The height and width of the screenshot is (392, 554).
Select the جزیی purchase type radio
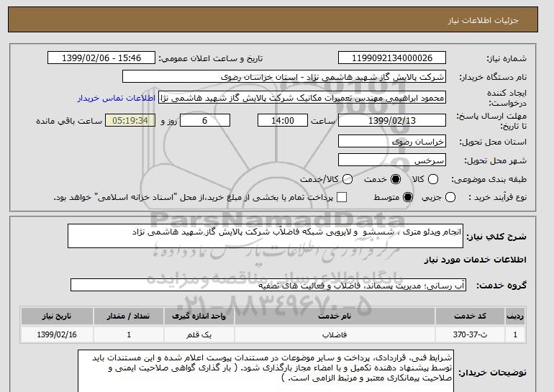click(450, 197)
